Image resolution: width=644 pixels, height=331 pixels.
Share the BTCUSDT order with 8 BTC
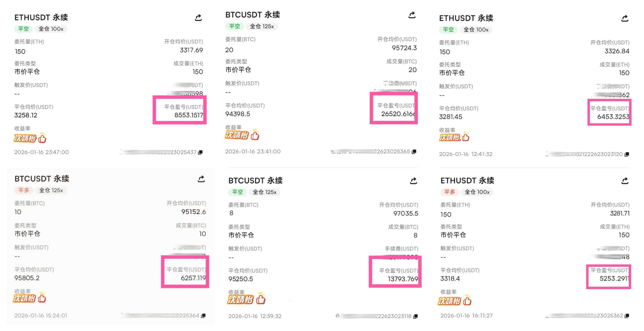[x=413, y=181]
